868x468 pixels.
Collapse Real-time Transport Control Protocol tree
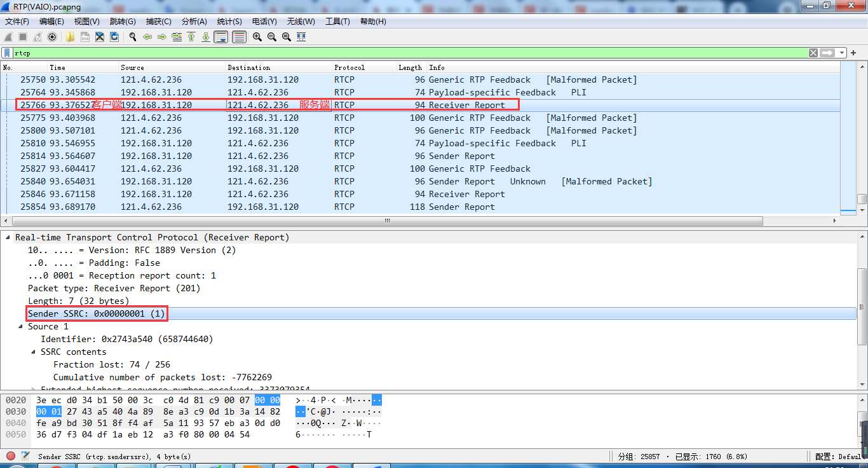coord(8,237)
